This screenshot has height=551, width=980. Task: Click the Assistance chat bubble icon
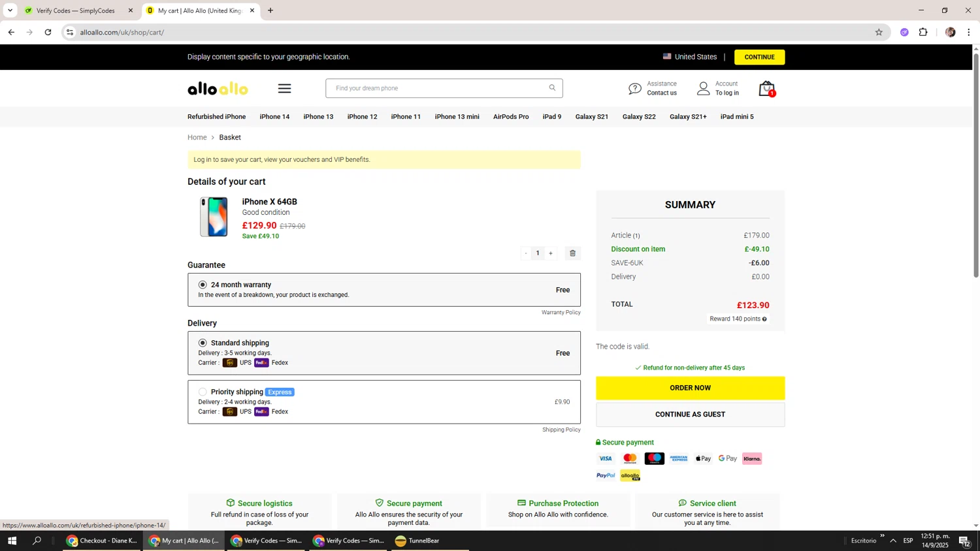[634, 88]
